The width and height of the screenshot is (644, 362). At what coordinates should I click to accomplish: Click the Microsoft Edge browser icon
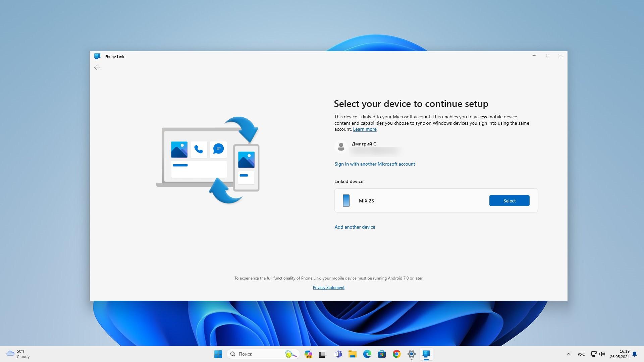pyautogui.click(x=367, y=354)
